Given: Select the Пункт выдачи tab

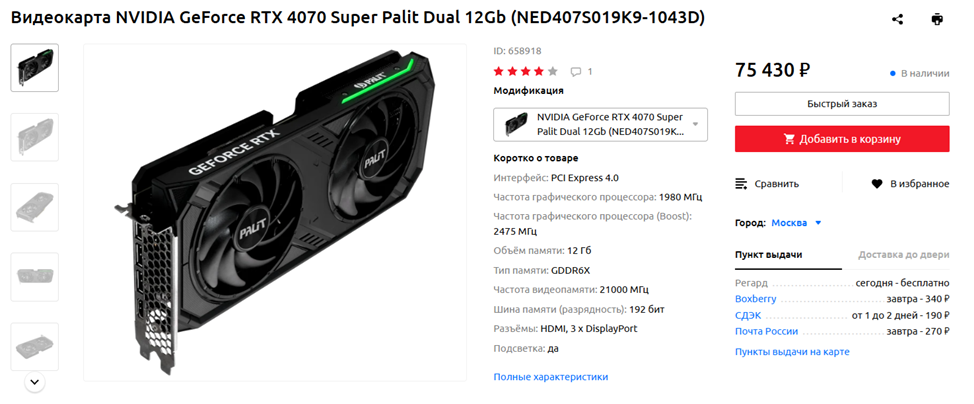Looking at the screenshot, I should [768, 255].
